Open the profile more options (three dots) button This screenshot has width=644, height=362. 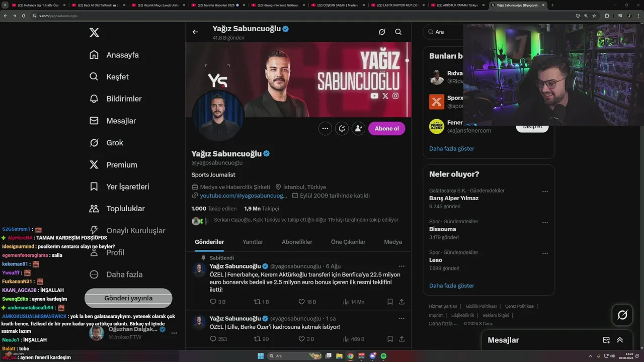click(x=325, y=128)
